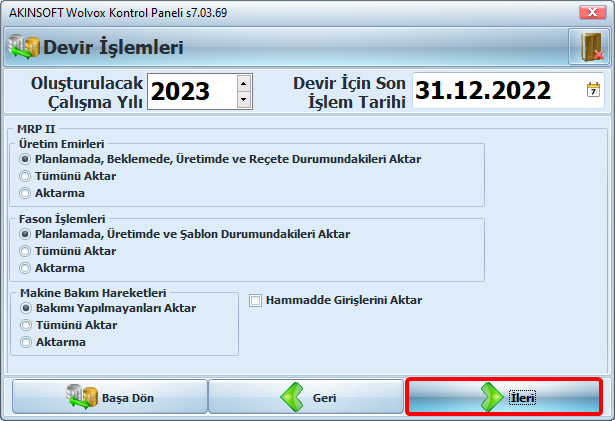Increase the working year with up arrow
This screenshot has width=615, height=421.
pos(244,83)
